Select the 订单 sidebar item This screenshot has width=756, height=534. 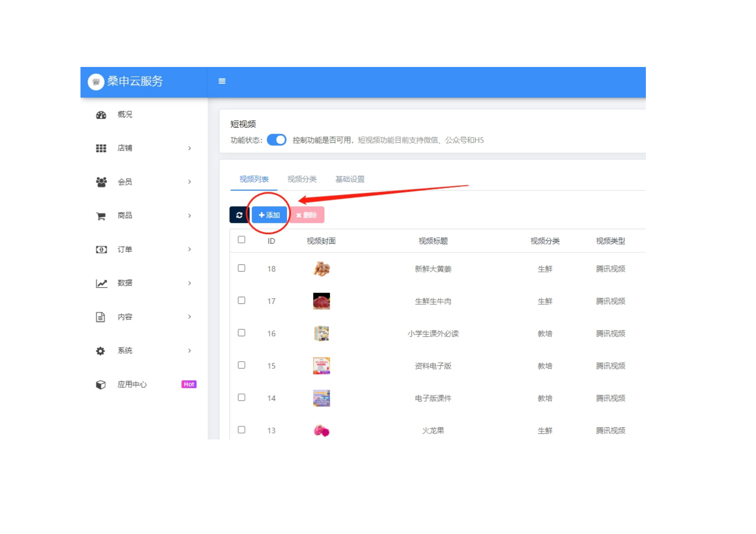[125, 250]
